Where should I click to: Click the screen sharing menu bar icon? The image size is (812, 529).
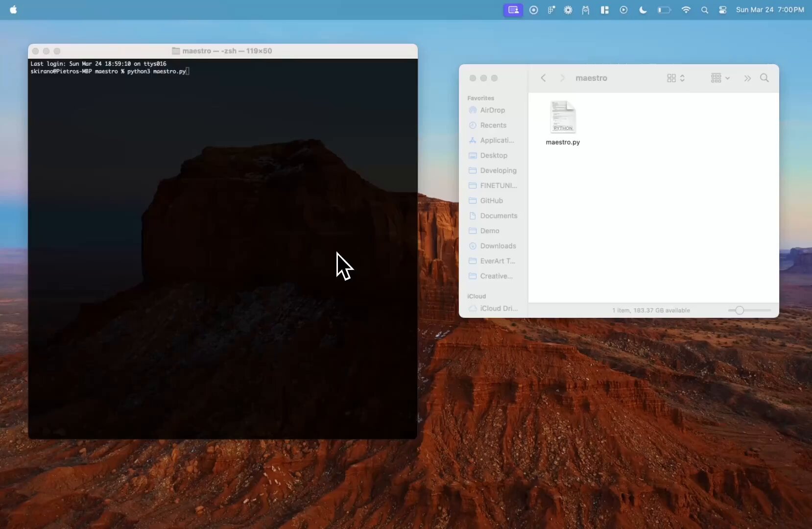(x=513, y=10)
